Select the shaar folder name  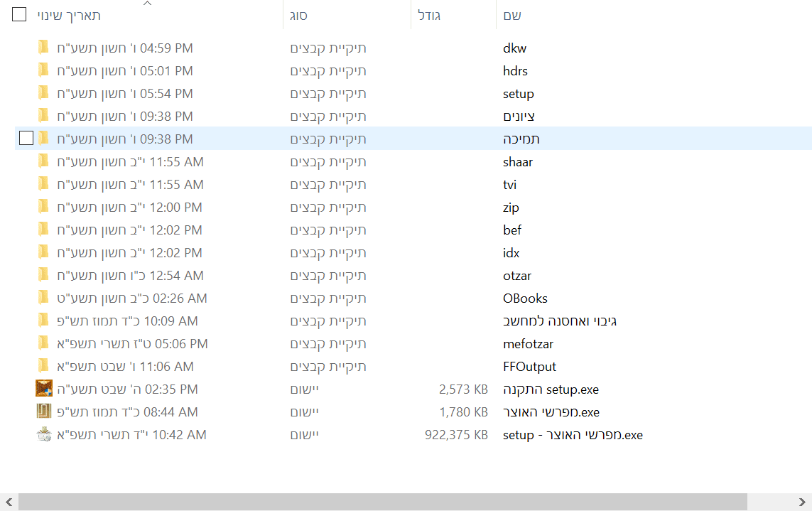click(x=518, y=162)
